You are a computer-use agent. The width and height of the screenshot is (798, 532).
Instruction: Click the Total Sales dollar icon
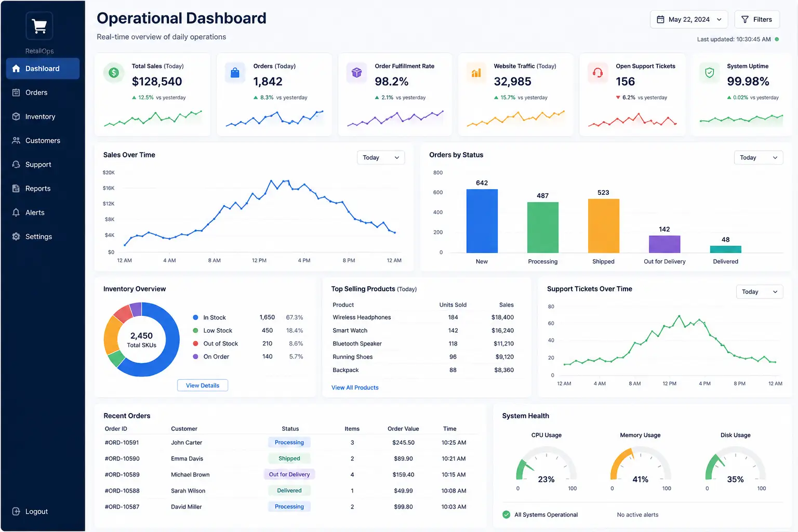(114, 73)
